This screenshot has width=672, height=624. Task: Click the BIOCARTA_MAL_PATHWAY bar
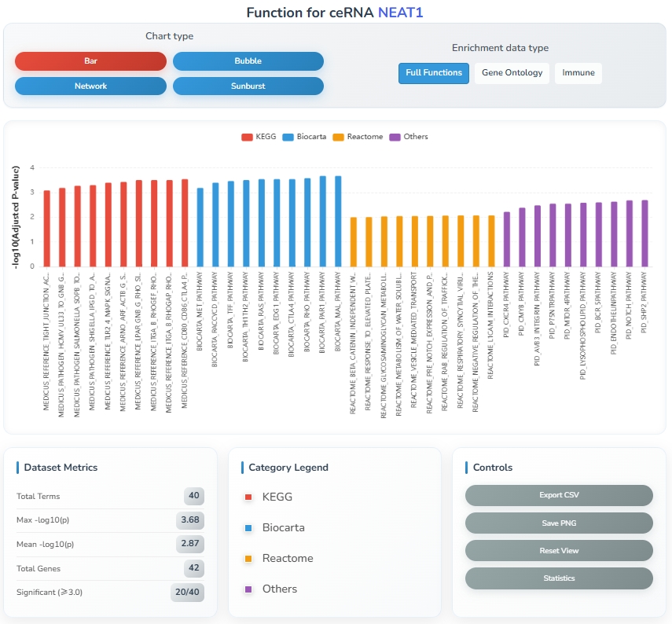[338, 221]
